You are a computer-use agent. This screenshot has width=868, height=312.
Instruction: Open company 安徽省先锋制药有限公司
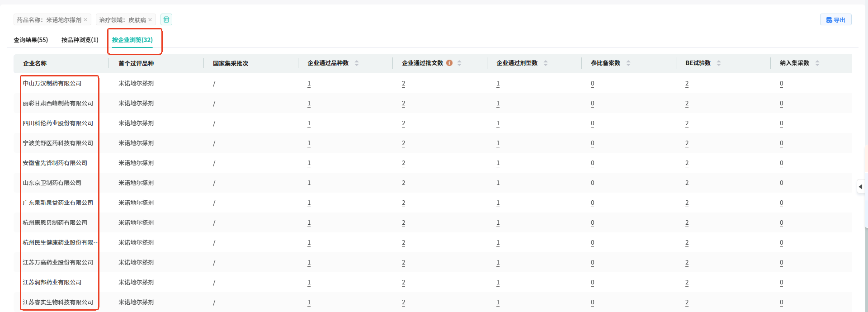pyautogui.click(x=55, y=163)
